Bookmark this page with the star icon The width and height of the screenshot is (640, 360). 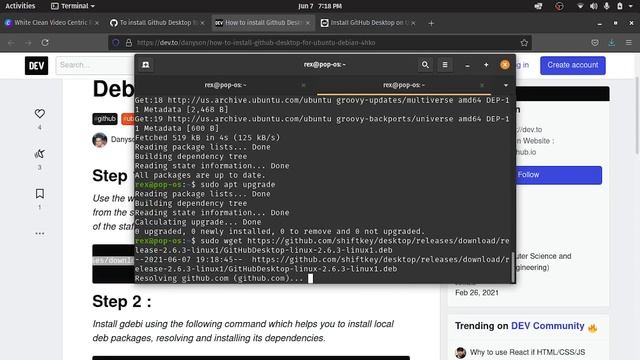coord(524,42)
